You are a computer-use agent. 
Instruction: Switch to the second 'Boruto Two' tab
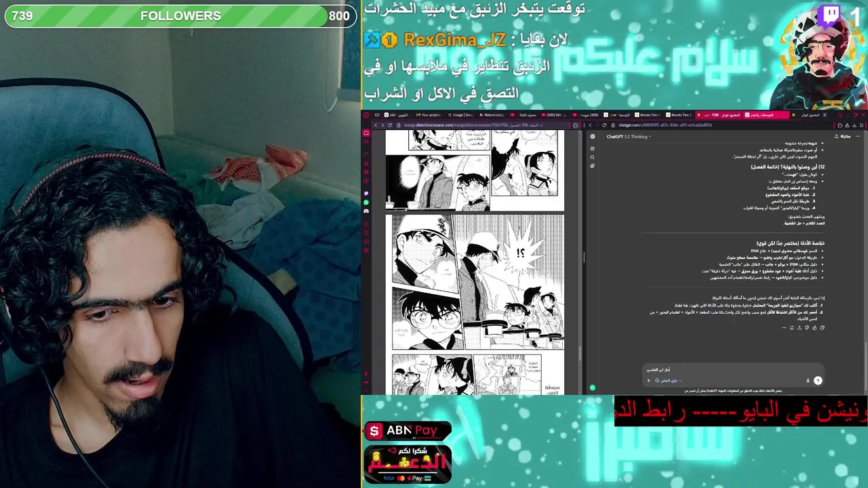coord(679,115)
